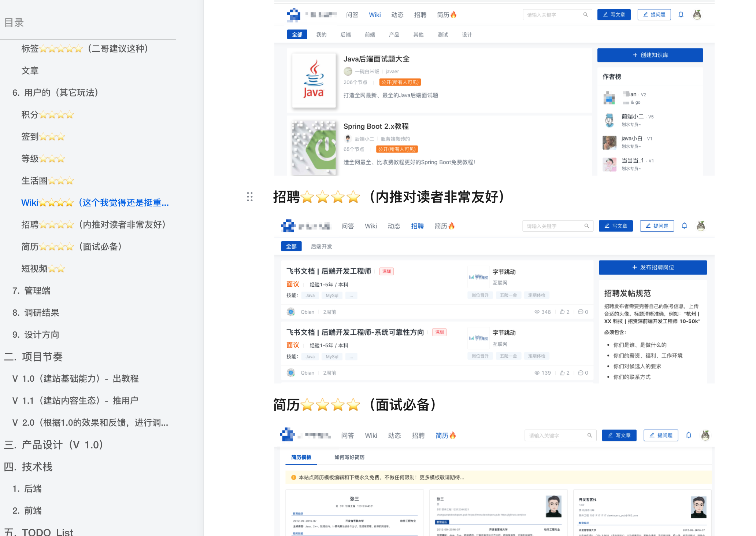Click the warning icon in the resume template banner
The height and width of the screenshot is (536, 756).
point(293,478)
